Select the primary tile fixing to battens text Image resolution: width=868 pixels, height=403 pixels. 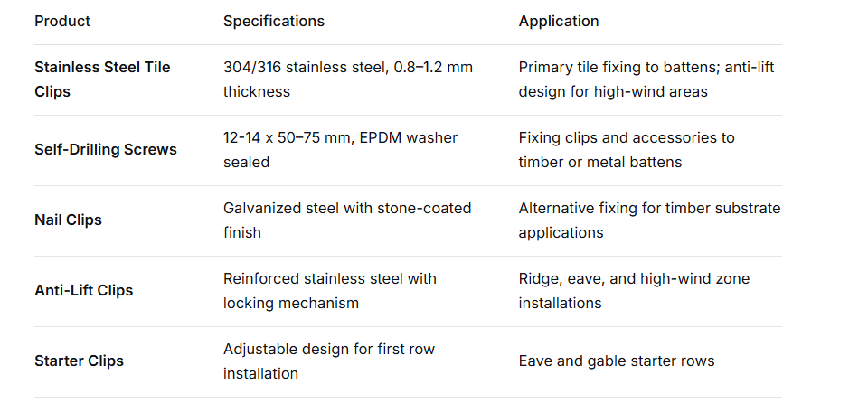646,80
